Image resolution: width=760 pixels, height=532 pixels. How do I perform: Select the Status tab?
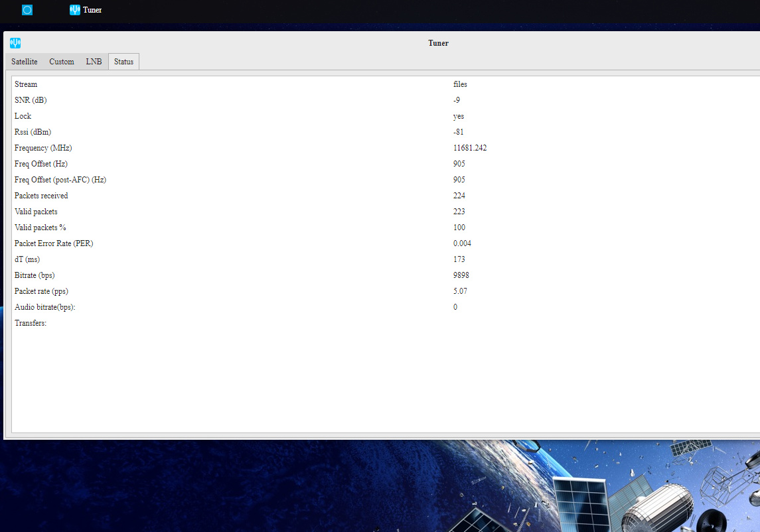123,62
